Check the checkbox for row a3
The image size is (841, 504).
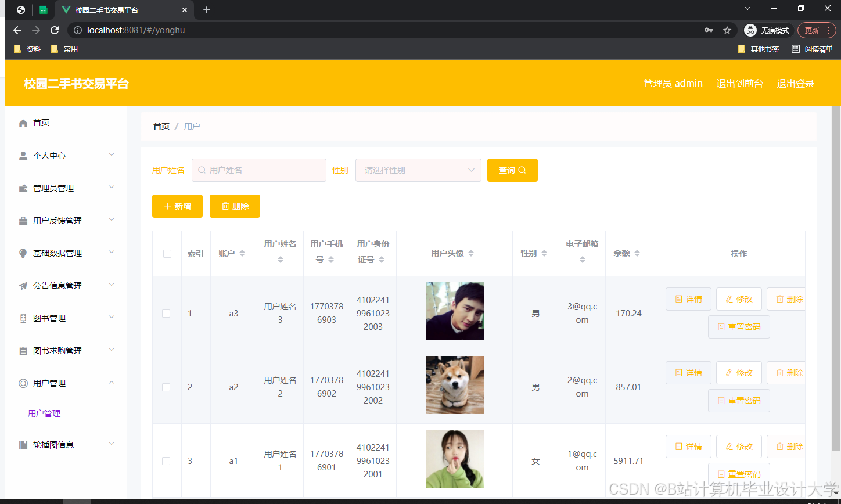tap(166, 314)
